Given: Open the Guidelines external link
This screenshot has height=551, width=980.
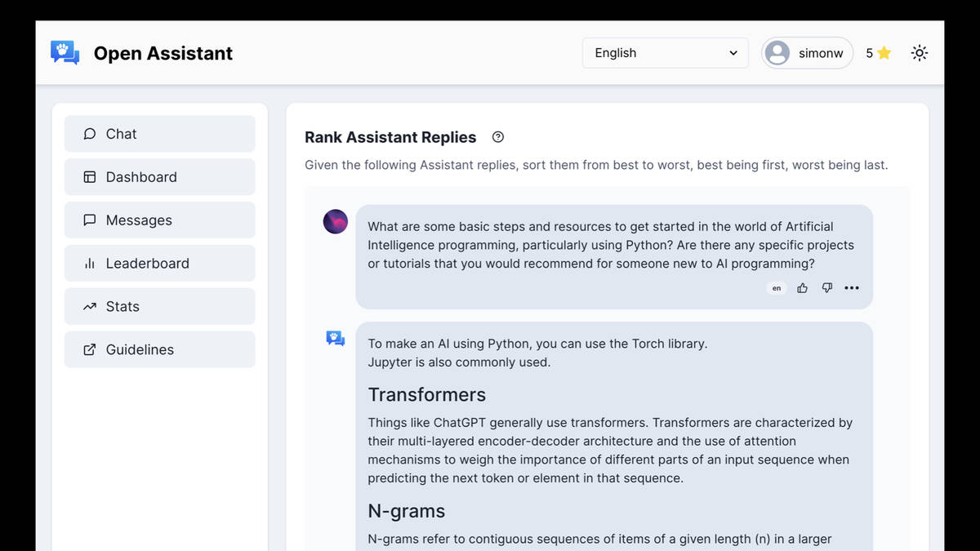Looking at the screenshot, I should click(x=160, y=349).
